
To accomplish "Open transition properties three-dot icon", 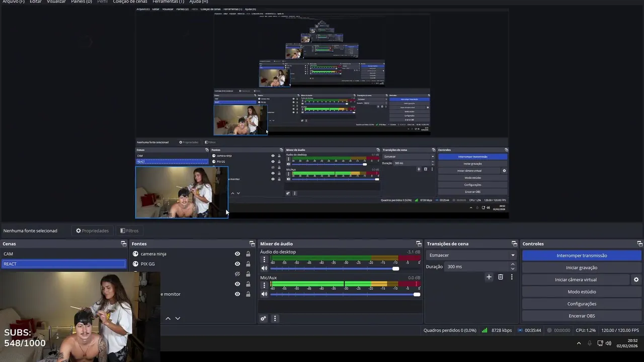I will tap(512, 277).
